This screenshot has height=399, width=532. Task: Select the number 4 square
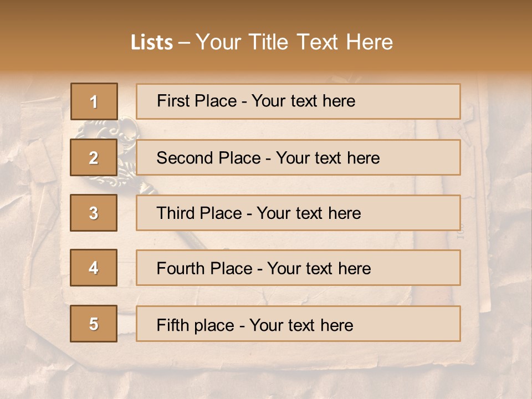94,268
